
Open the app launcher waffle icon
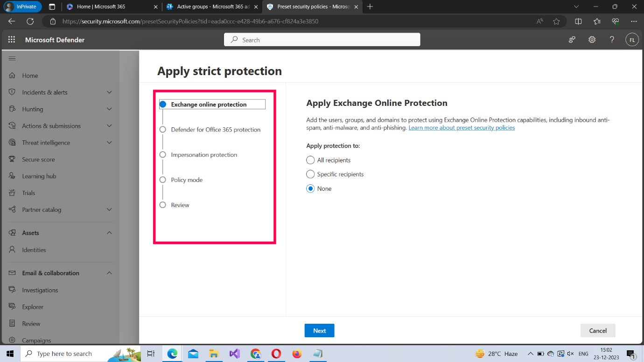[12, 40]
